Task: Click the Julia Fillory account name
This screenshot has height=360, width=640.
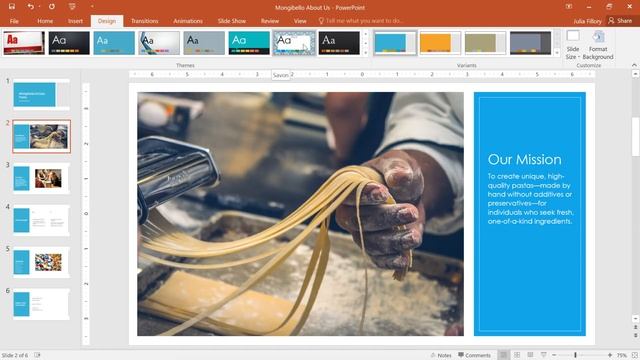Action: point(587,21)
